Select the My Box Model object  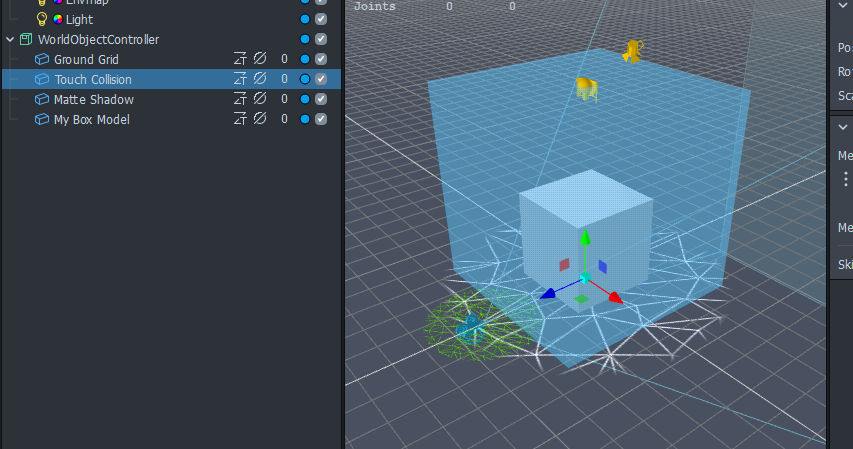pos(91,120)
